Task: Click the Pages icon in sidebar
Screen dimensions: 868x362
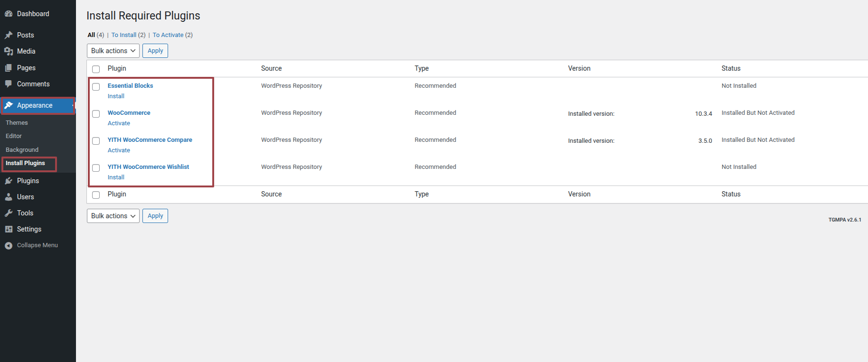Action: click(x=9, y=68)
